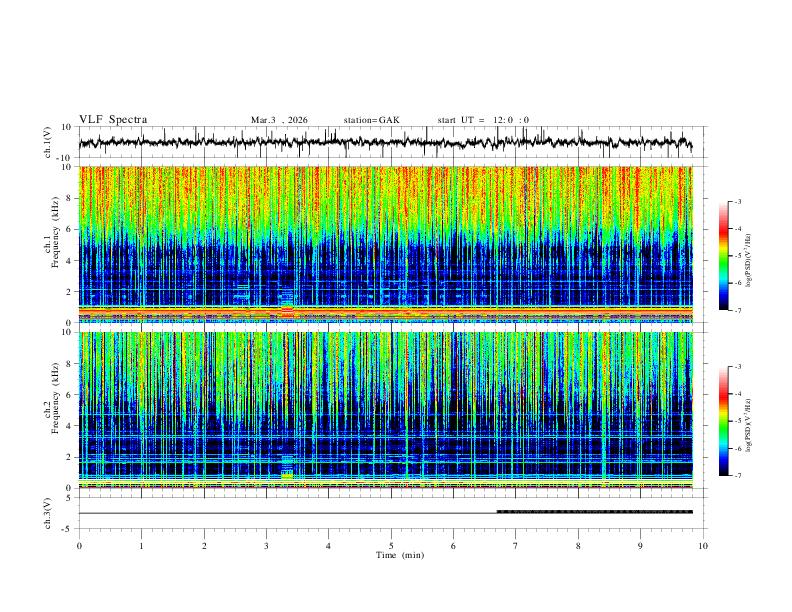Click the ch.1 voltage waveform trace
Screen dimensions: 792x612
pyautogui.click(x=385, y=142)
